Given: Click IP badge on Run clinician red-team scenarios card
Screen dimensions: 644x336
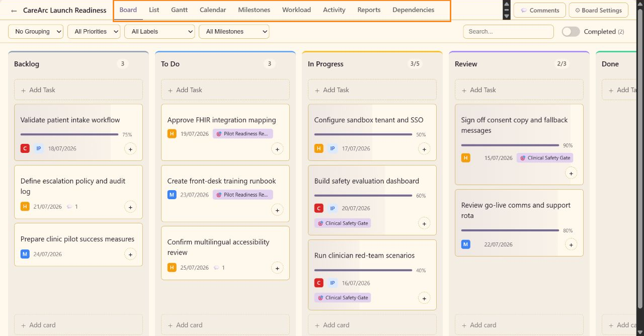Looking at the screenshot, I should click(x=333, y=283).
